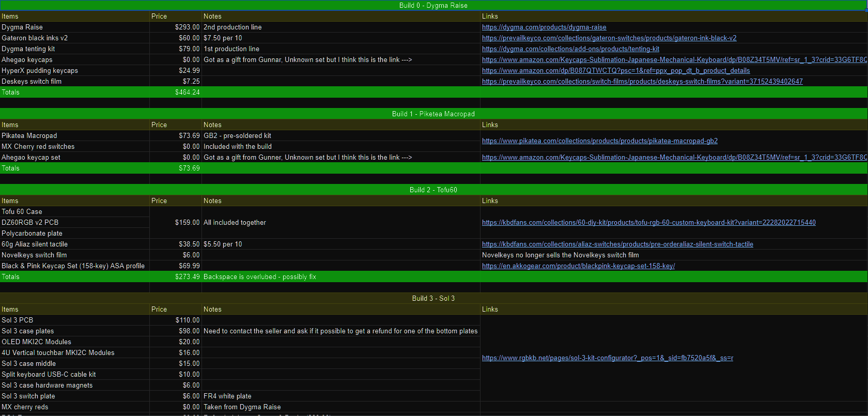Screen dimensions: 868x416
Task: Select the '60g Aliaz silent tactile' cell
Action: click(75, 244)
